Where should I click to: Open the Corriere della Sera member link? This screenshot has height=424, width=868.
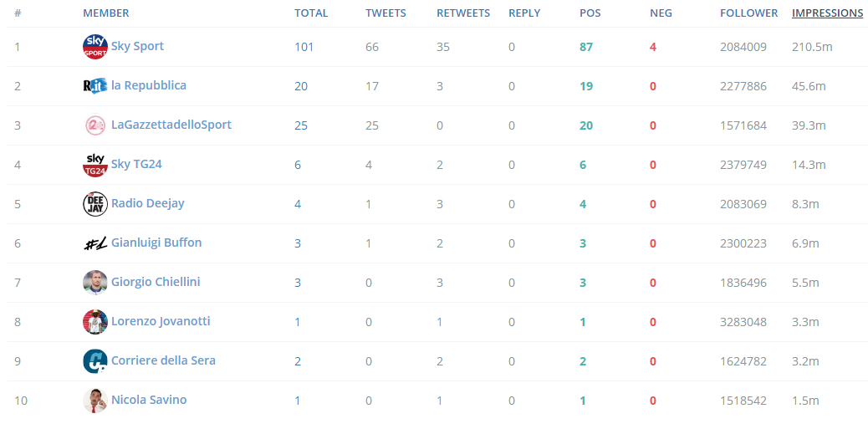coord(163,360)
